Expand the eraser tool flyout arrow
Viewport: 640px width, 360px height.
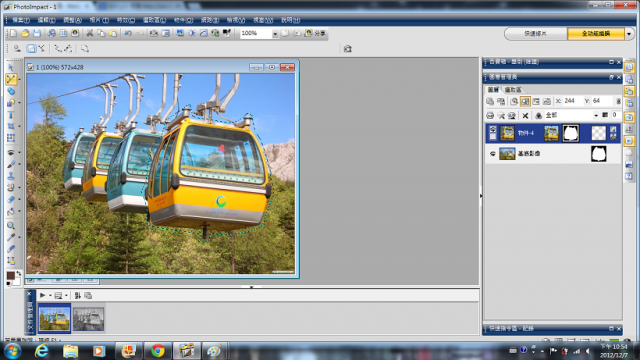(20, 200)
